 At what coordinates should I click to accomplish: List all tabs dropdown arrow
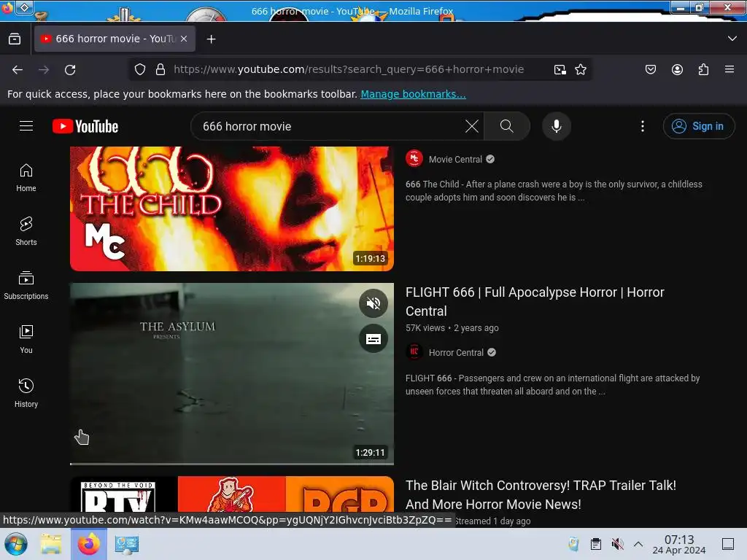tap(732, 39)
